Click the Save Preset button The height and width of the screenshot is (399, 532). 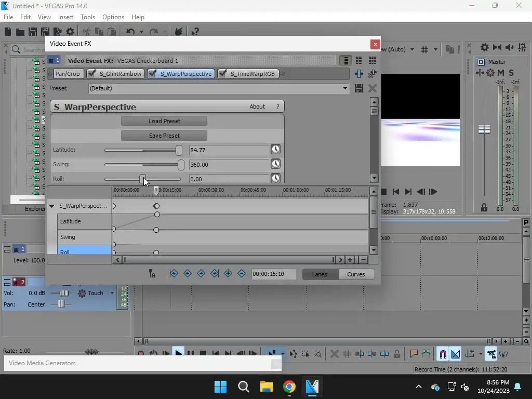pos(164,136)
